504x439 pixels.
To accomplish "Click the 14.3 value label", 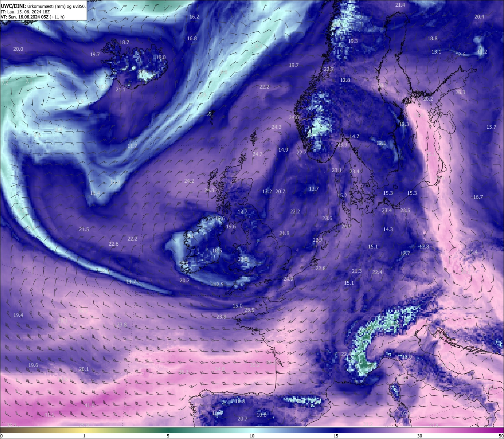I will click(x=388, y=230).
